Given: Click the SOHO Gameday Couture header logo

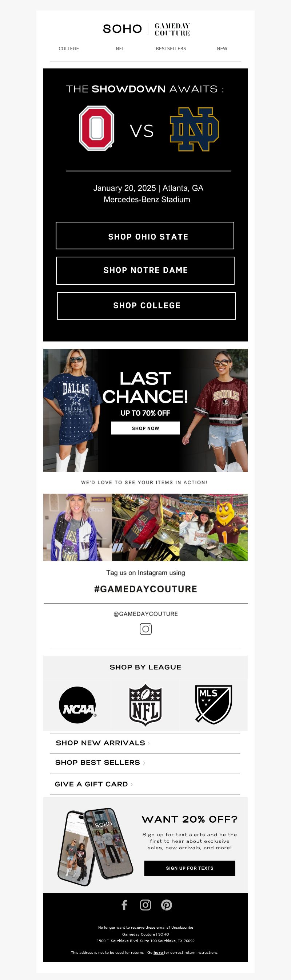Looking at the screenshot, I should (x=146, y=29).
